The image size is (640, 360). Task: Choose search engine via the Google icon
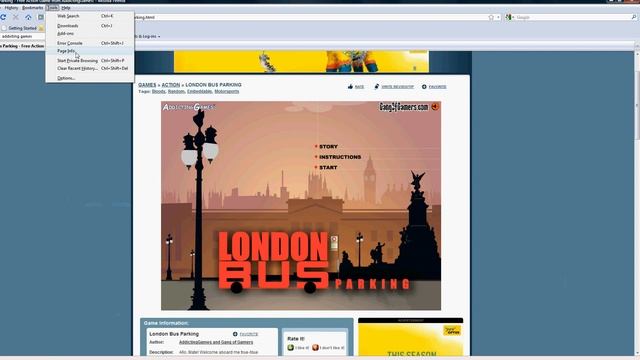[509, 17]
